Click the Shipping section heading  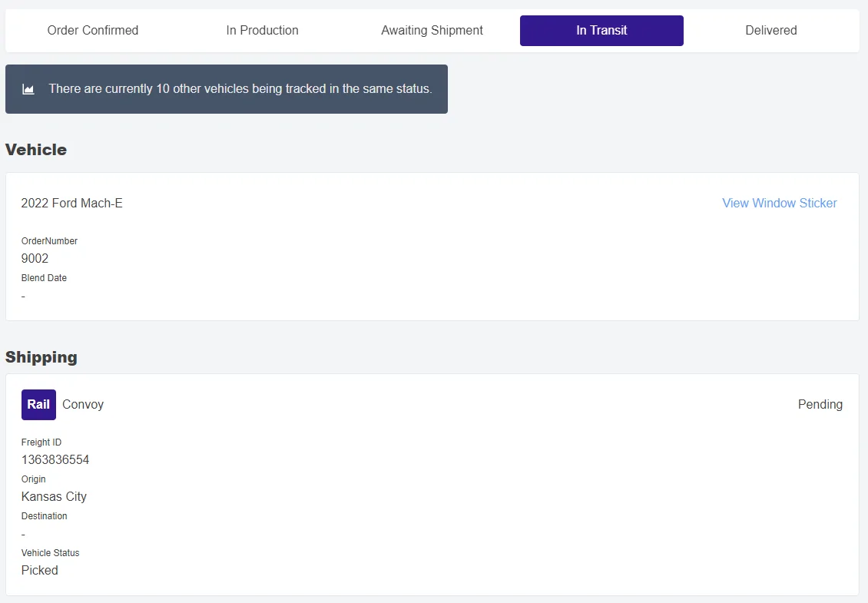coord(41,357)
